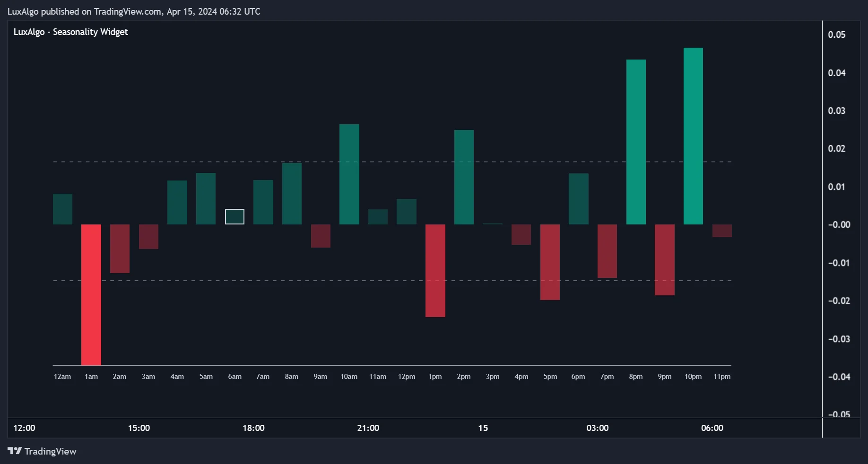The width and height of the screenshot is (868, 464).
Task: Click the -0.02 price scale value
Action: point(839,301)
